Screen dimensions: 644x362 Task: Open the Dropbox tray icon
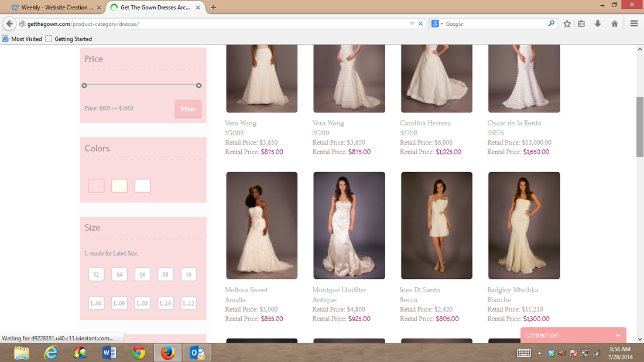551,353
